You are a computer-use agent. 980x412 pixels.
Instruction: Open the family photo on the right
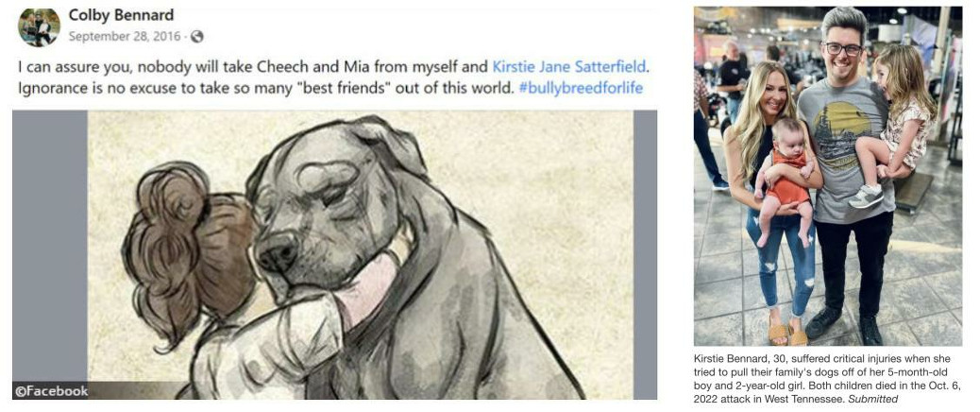827,177
